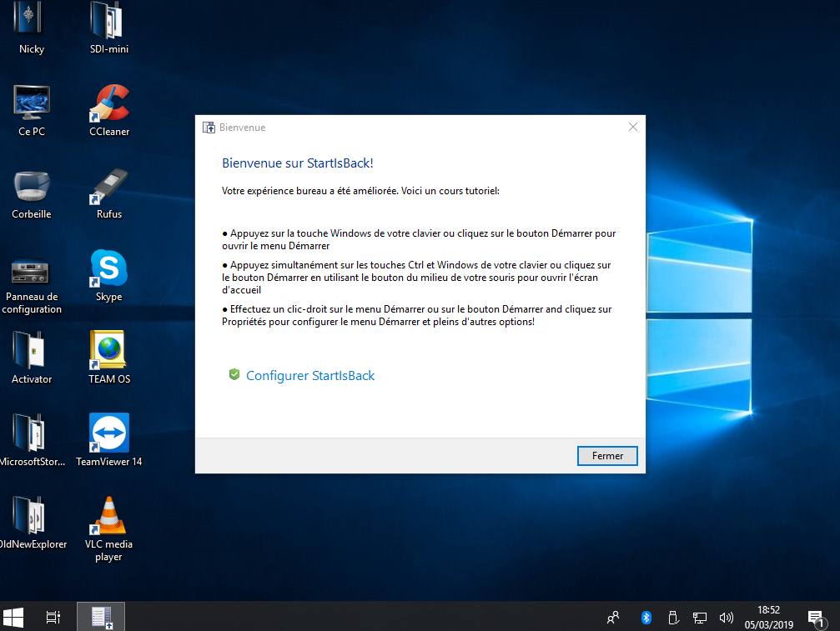Click the USB safely remove tray icon

[673, 618]
